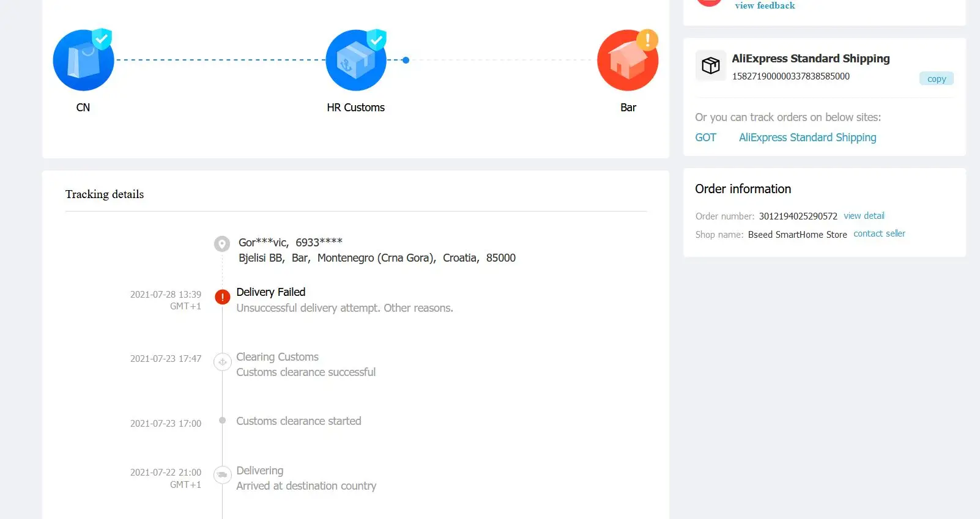Click the shipping package box icon
Image resolution: width=980 pixels, height=519 pixels.
710,65
